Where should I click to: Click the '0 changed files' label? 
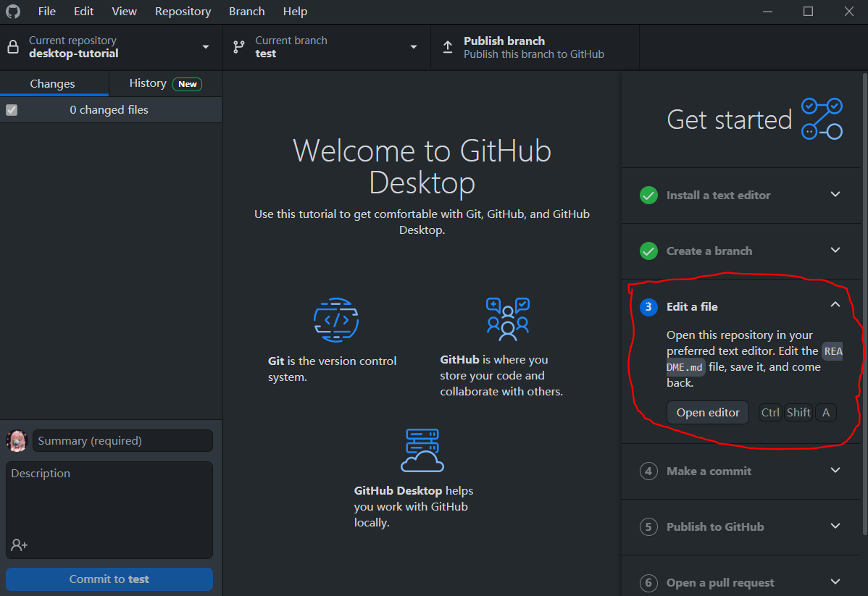[109, 109]
